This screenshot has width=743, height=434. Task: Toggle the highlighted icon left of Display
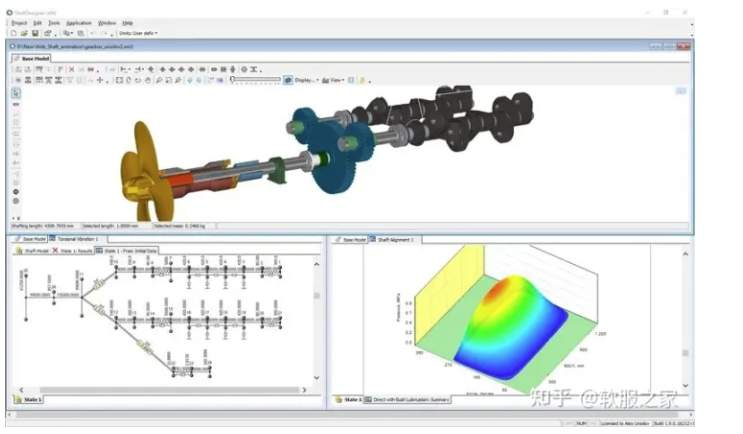(288, 80)
